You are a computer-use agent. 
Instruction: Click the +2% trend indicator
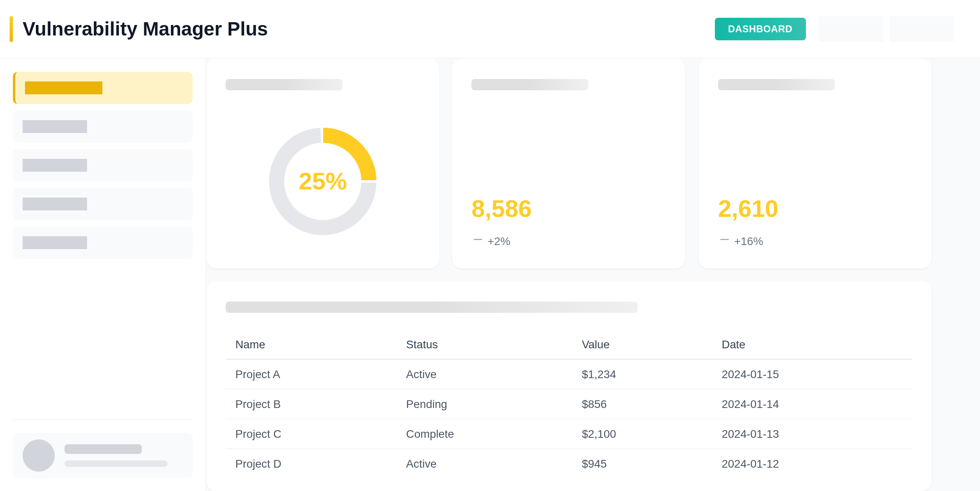tap(498, 241)
